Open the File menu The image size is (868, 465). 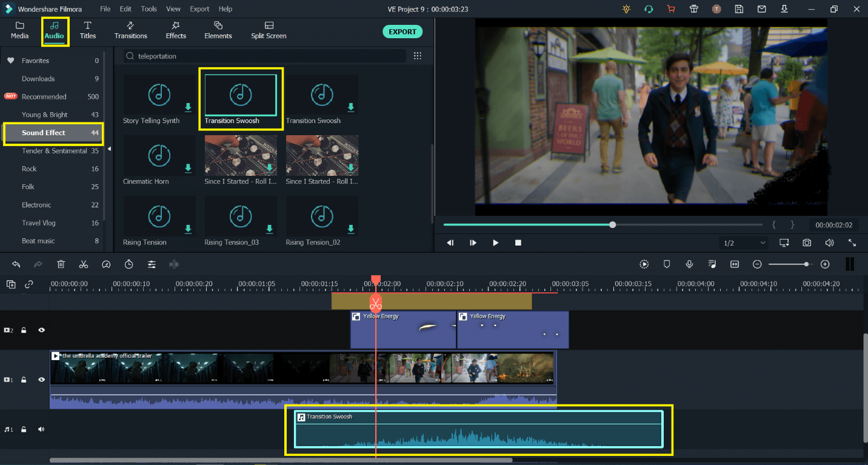(105, 9)
